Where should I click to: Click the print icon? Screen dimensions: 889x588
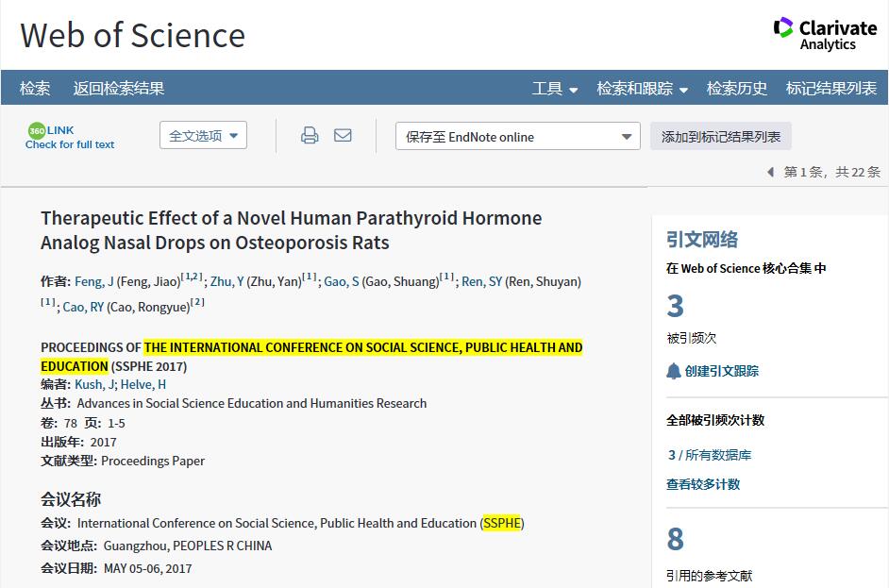coord(310,135)
